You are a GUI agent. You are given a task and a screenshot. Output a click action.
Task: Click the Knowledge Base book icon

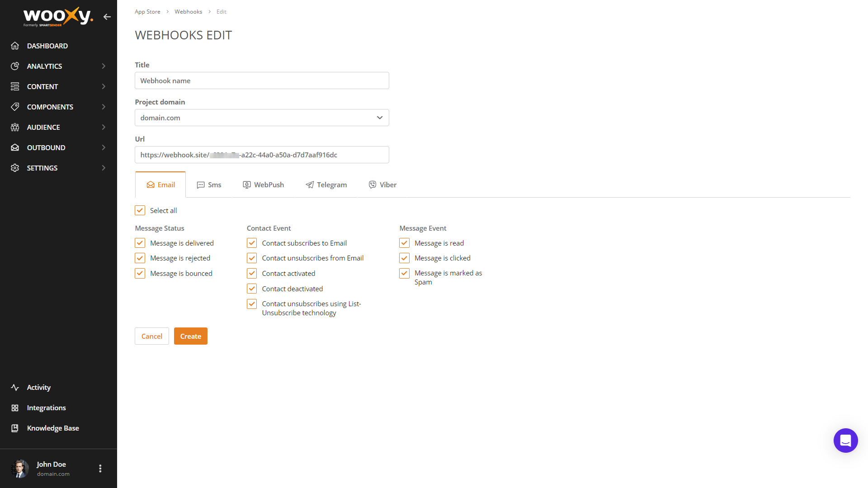coord(15,428)
